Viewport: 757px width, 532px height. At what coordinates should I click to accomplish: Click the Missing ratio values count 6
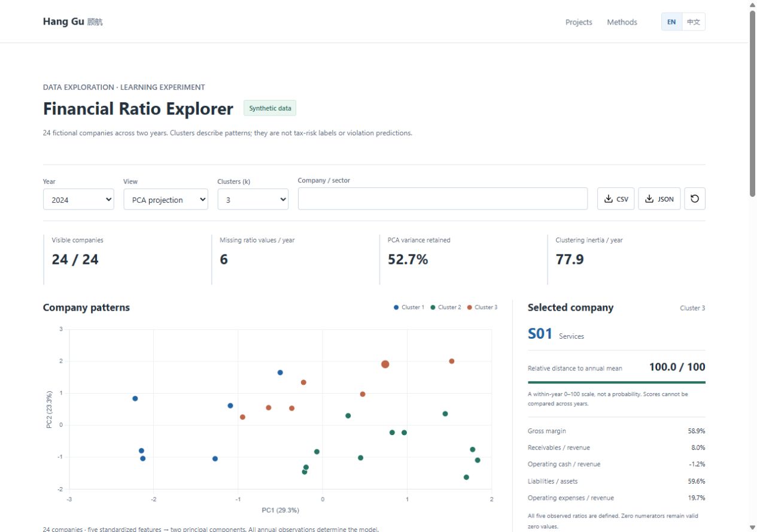tap(224, 259)
